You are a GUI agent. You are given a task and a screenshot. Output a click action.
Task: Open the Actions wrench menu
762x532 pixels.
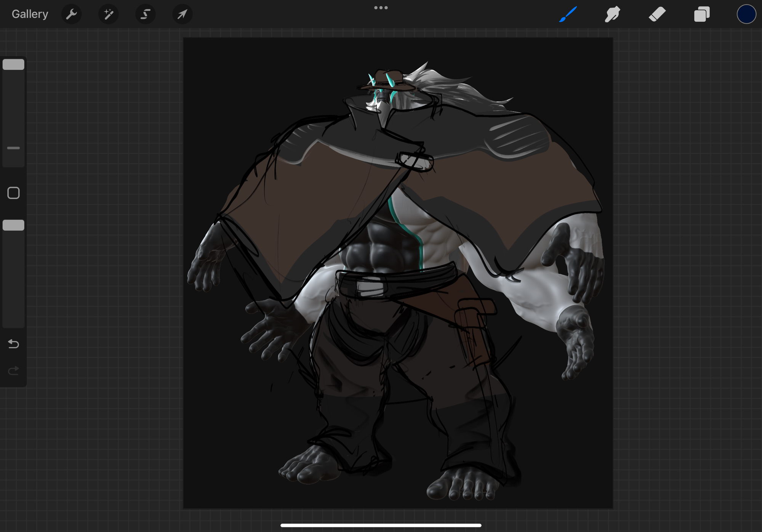(71, 14)
